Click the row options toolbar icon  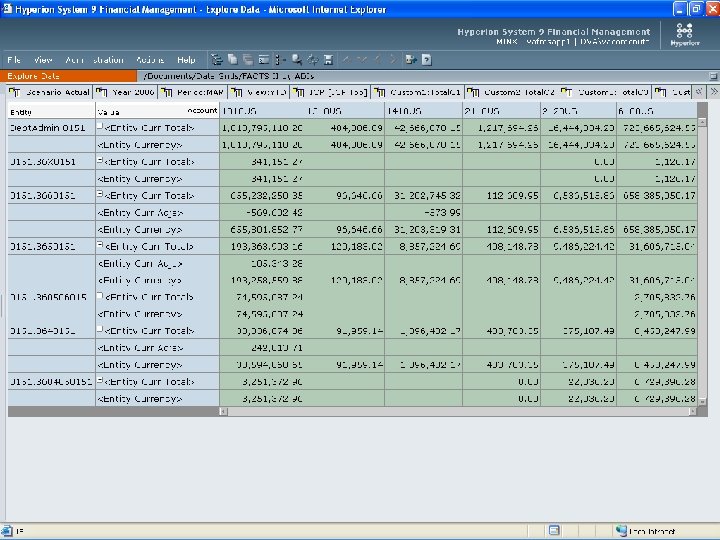click(x=280, y=60)
